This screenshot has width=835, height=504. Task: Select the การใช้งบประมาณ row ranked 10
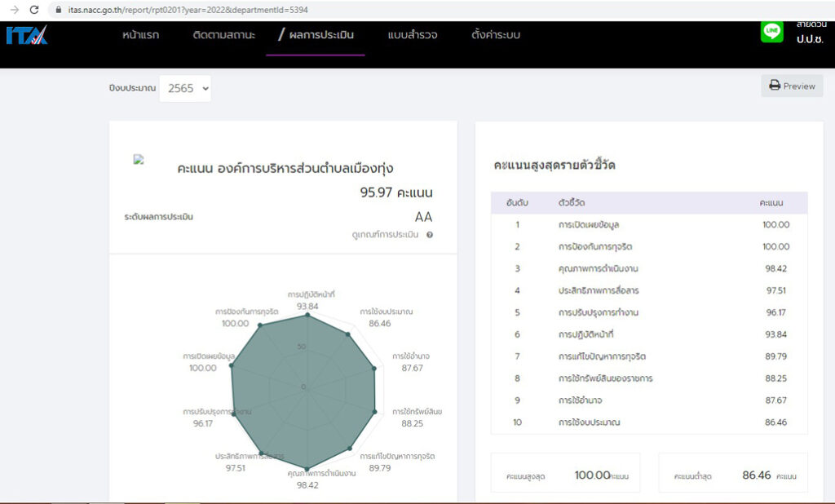pyautogui.click(x=648, y=422)
